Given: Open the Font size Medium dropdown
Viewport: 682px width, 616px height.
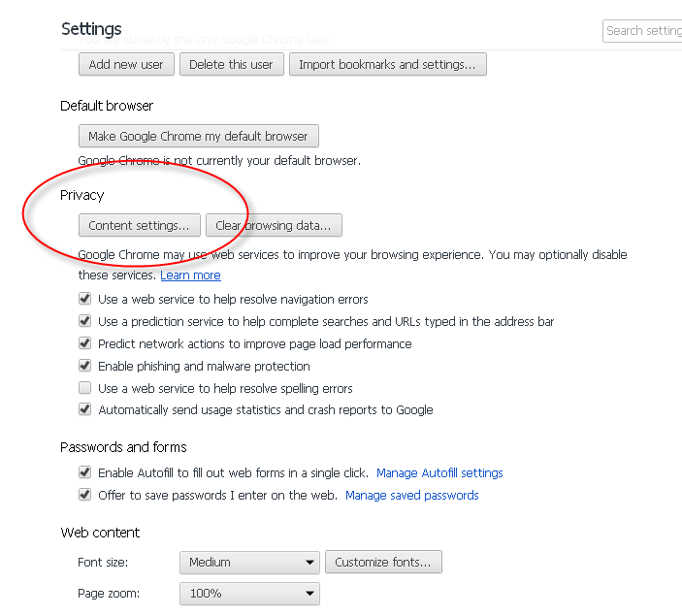Looking at the screenshot, I should (249, 563).
